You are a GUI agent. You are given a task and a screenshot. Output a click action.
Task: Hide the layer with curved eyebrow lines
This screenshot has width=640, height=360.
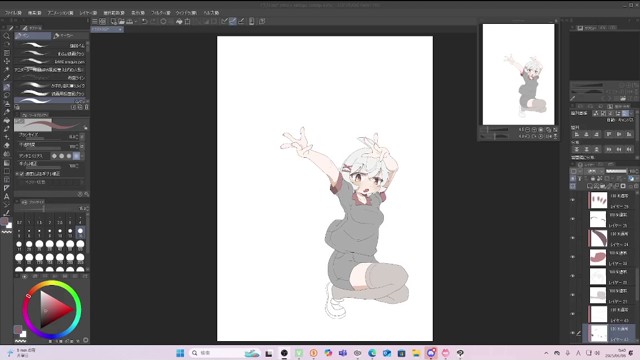[x=572, y=219]
